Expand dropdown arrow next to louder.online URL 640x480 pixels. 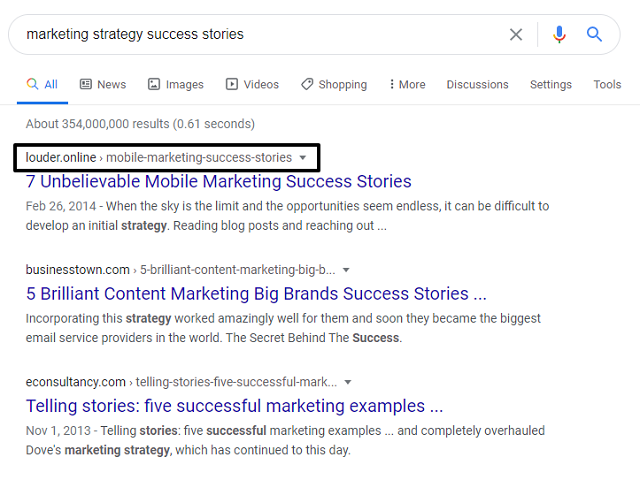tap(303, 158)
